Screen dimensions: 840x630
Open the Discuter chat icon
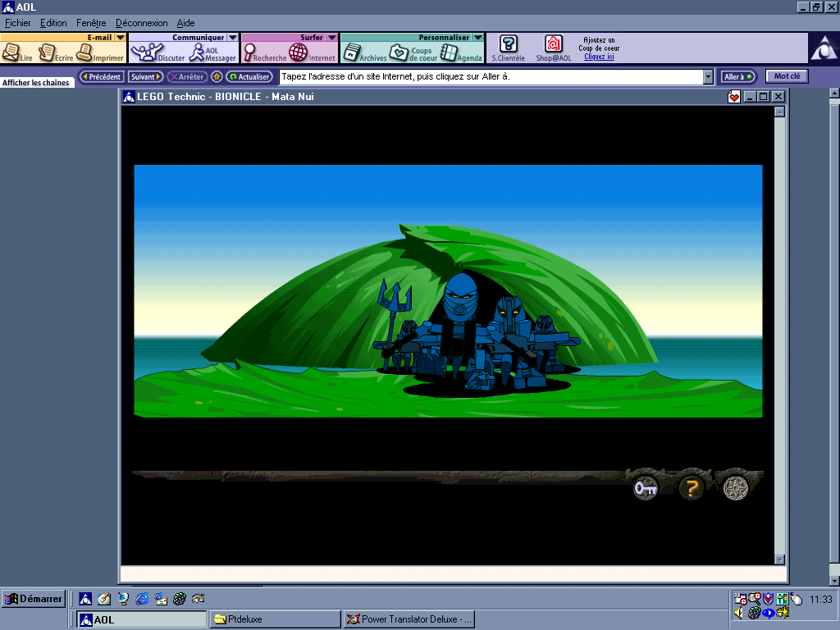click(x=157, y=52)
